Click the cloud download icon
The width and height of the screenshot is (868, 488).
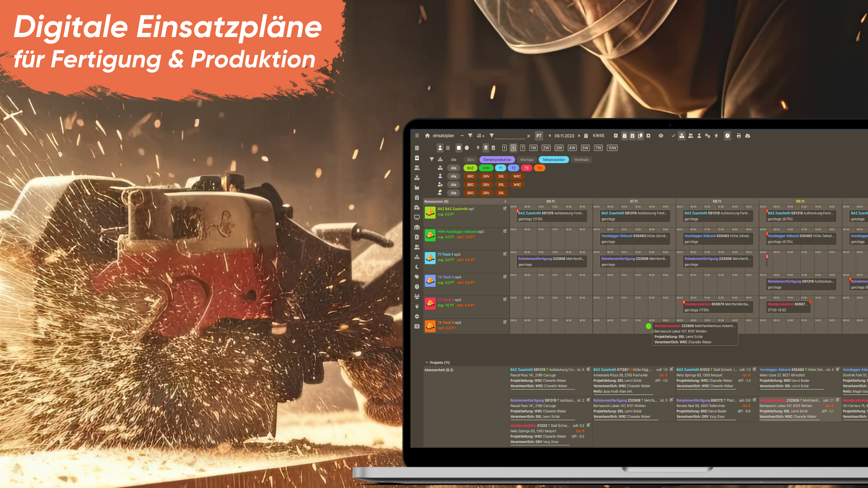click(x=748, y=136)
